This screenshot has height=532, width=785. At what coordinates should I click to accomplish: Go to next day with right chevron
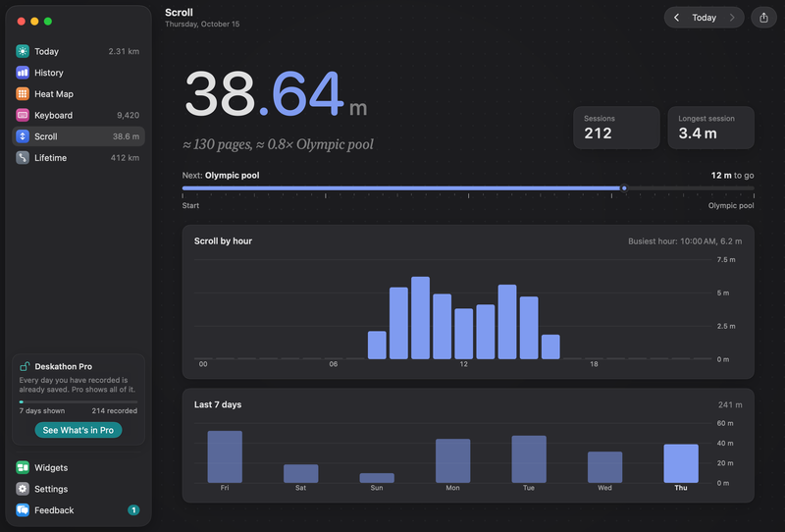(732, 18)
